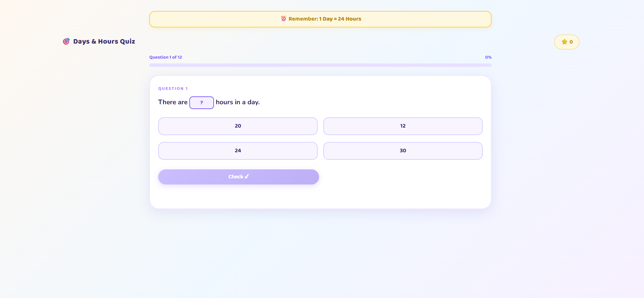Click the "Remember: 1 Day = 24 Hours" text
The width and height of the screenshot is (644, 298).
325,19
